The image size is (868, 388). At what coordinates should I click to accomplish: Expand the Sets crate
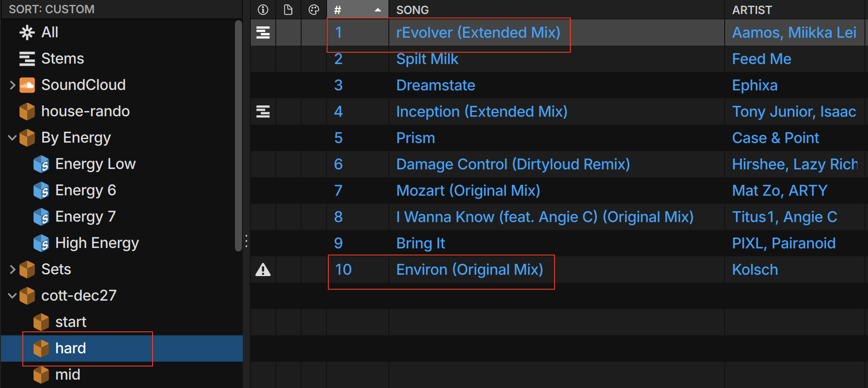[12, 269]
